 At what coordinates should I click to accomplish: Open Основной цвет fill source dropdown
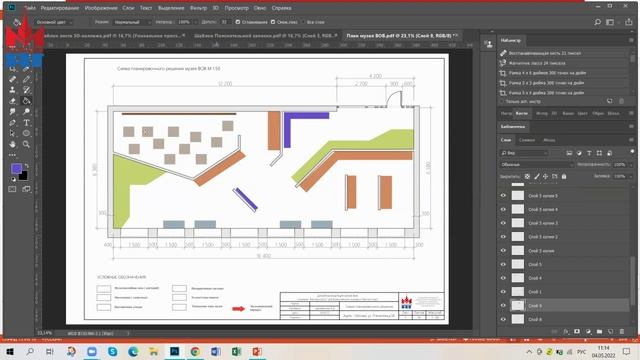[x=54, y=22]
